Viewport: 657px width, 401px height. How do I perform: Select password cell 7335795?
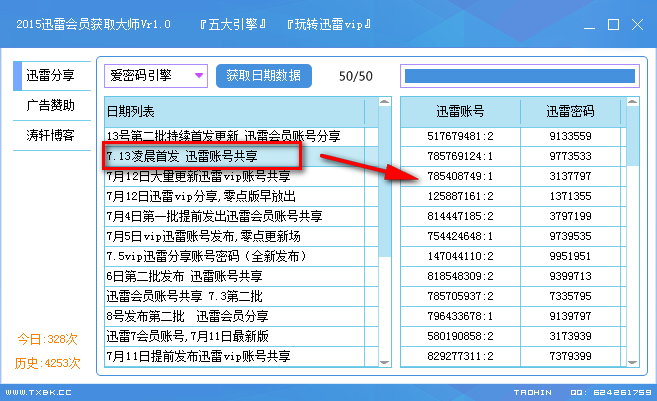pos(570,296)
